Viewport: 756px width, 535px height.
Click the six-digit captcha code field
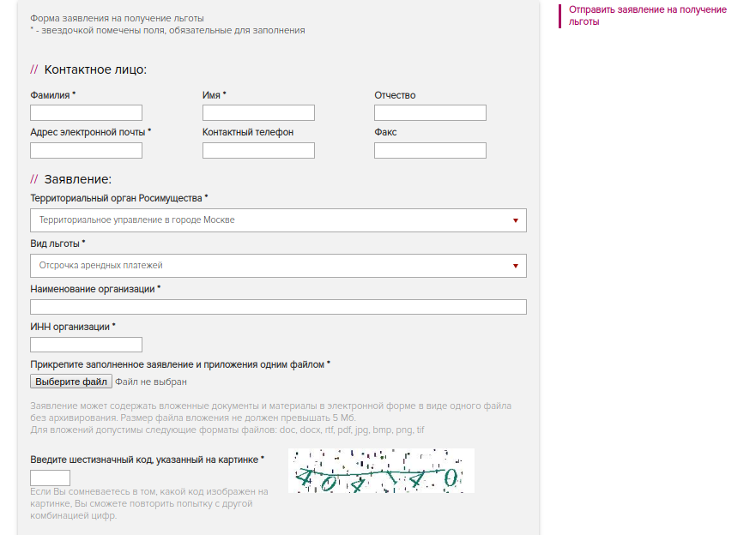(x=50, y=478)
